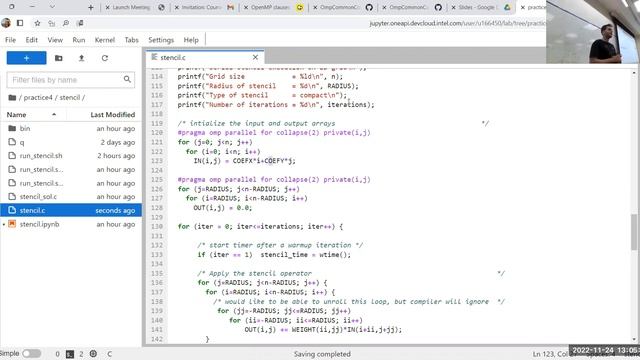The width and height of the screenshot is (640, 360).
Task: Click the folder icon beside bin
Action: coord(12,128)
